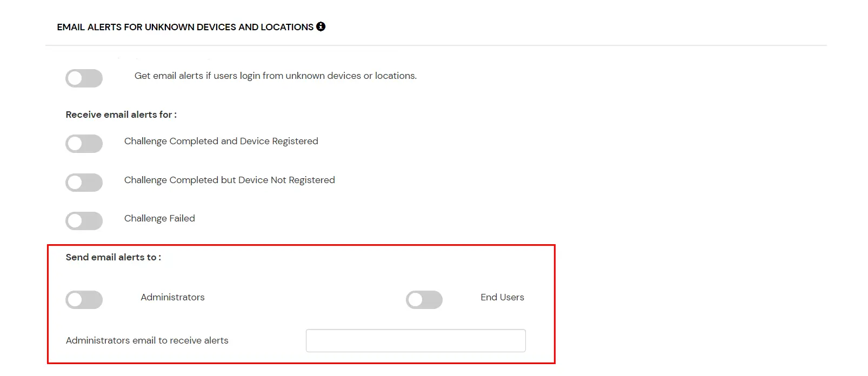This screenshot has height=376, width=868.
Task: Click the Challenge Completed and Device Registered label
Action: tap(221, 141)
